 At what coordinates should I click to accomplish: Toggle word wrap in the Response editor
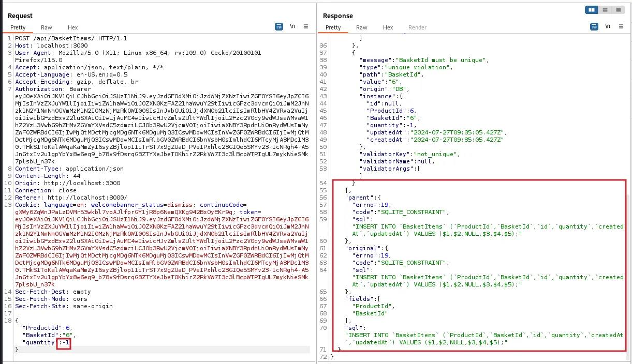click(594, 26)
